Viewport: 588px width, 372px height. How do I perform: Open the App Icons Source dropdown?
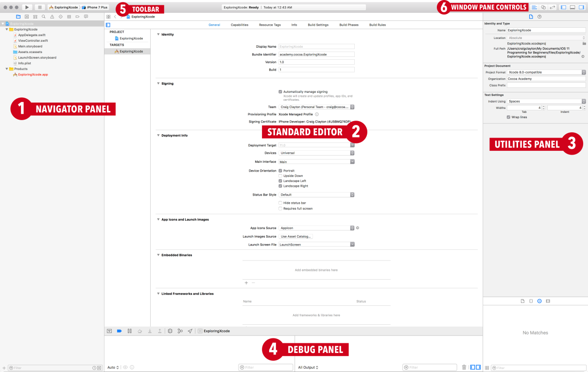pyautogui.click(x=317, y=228)
